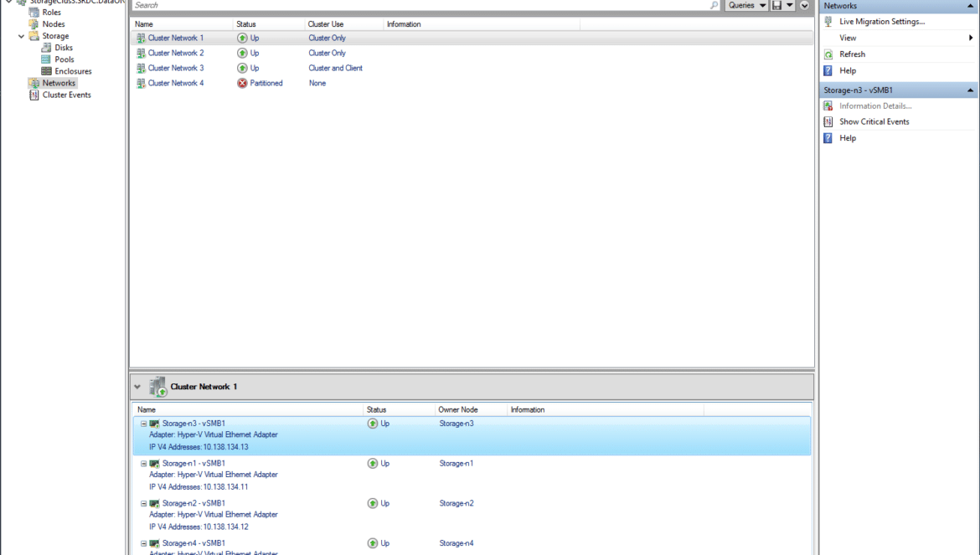Collapse the Networks actions section
The height and width of the screenshot is (555, 980).
click(970, 6)
